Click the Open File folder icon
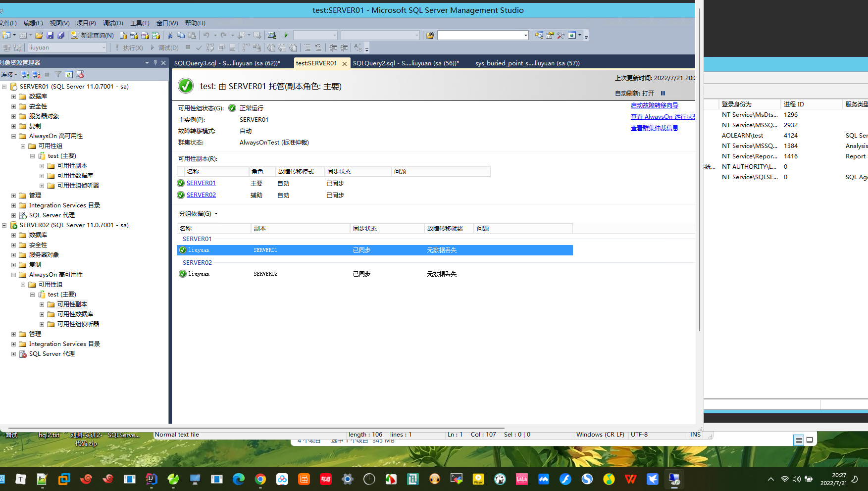The width and height of the screenshot is (868, 491). click(x=39, y=35)
